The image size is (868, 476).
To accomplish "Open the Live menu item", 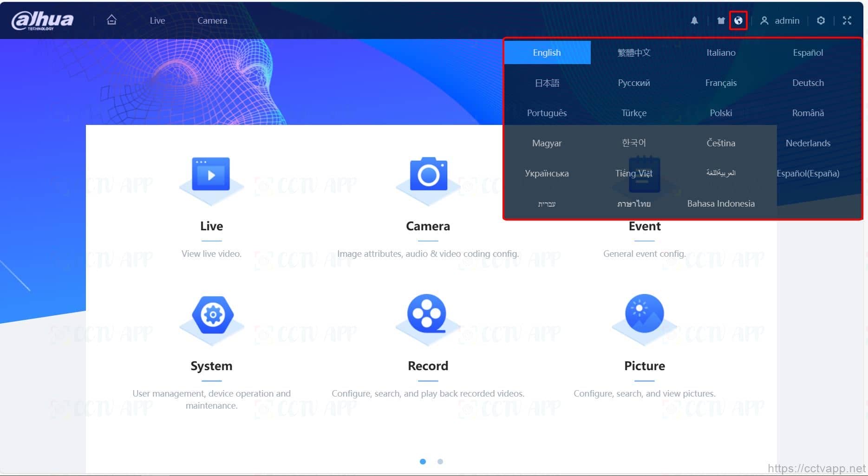I will (x=157, y=20).
